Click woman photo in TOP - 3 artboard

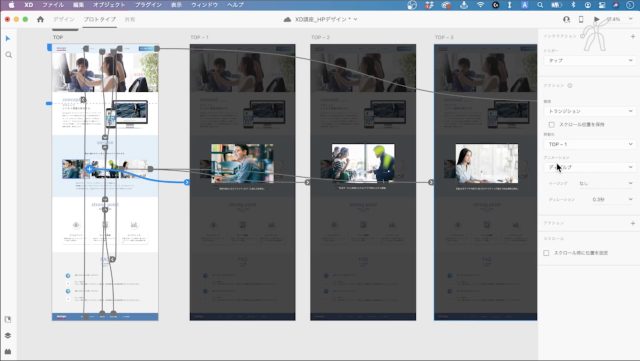(x=487, y=163)
